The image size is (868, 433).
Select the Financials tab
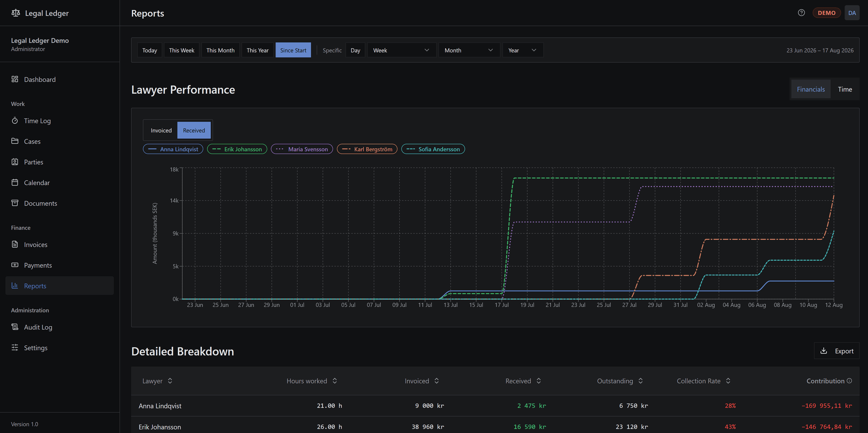[811, 89]
